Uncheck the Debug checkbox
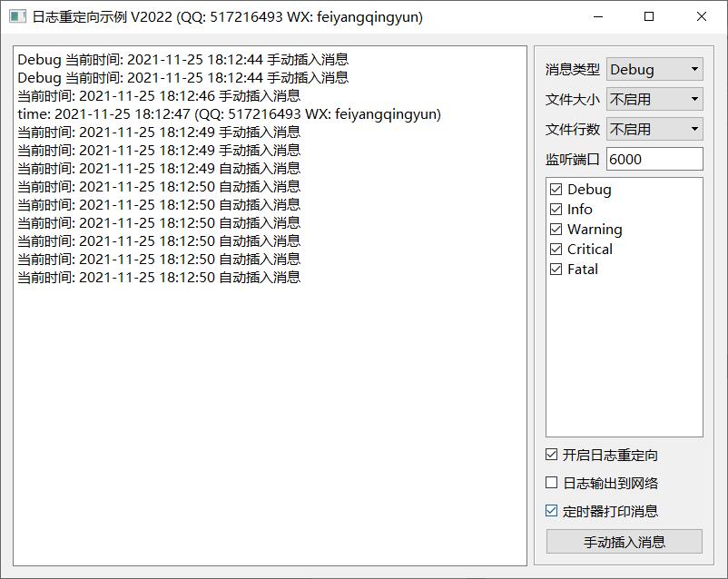Viewport: 728px width, 579px height. point(556,190)
